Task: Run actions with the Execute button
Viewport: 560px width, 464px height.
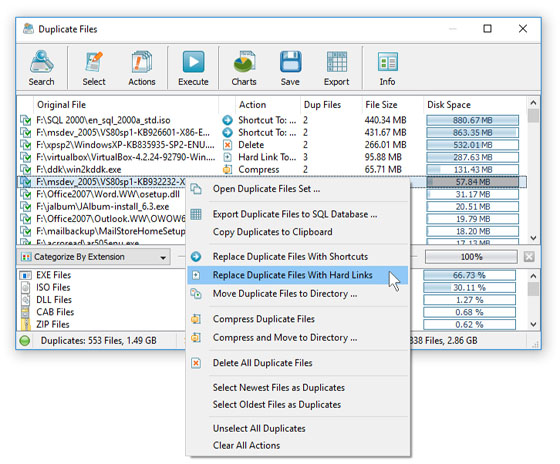Action: 193,68
